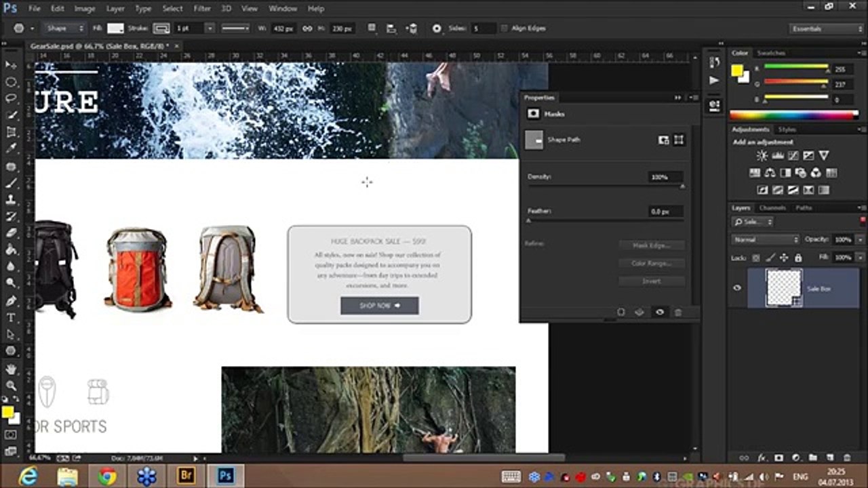Click the Mask Edge button
Image resolution: width=868 pixels, height=488 pixels.
[x=652, y=245]
